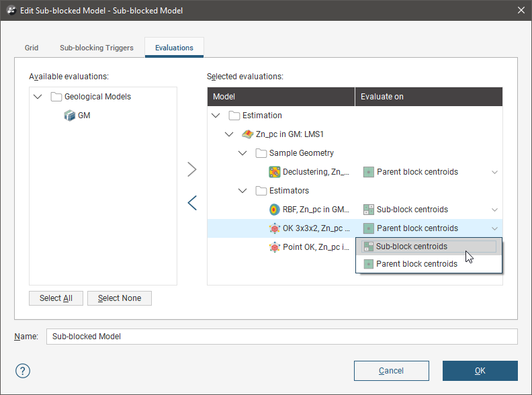Move evaluation to selected with right arrow

192,169
